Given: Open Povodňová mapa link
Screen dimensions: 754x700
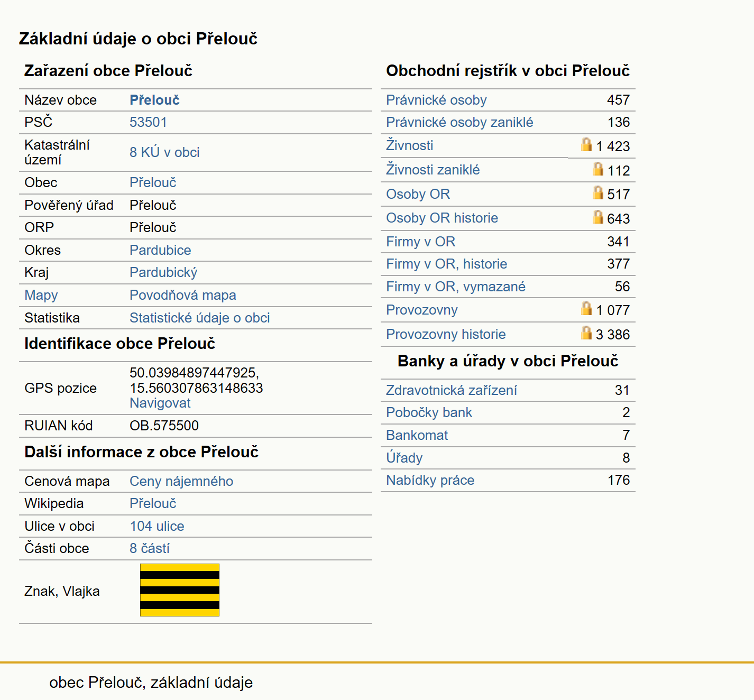Looking at the screenshot, I should pos(183,295).
